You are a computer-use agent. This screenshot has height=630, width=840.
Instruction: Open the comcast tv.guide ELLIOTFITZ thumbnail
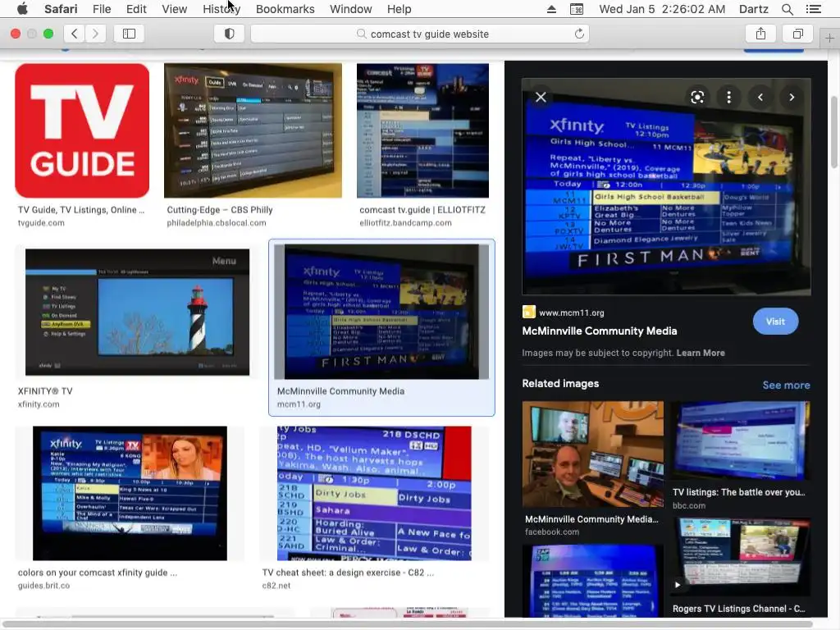click(x=422, y=130)
